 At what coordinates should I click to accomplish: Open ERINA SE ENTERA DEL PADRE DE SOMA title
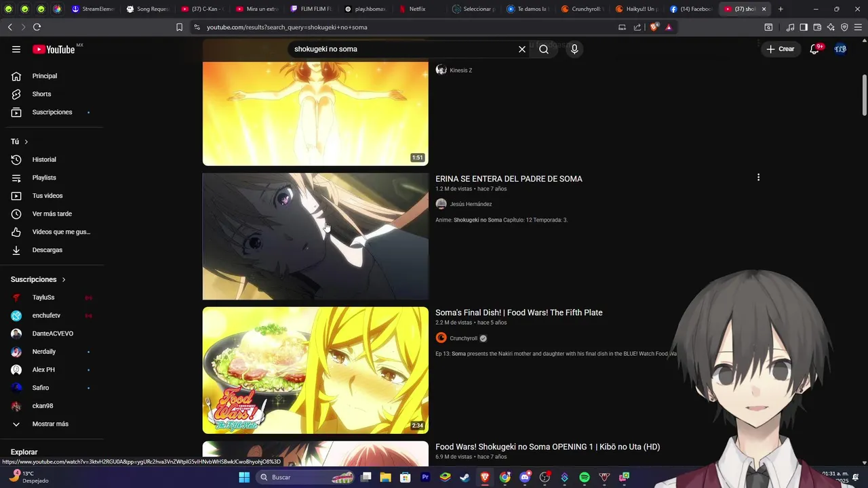(x=509, y=179)
